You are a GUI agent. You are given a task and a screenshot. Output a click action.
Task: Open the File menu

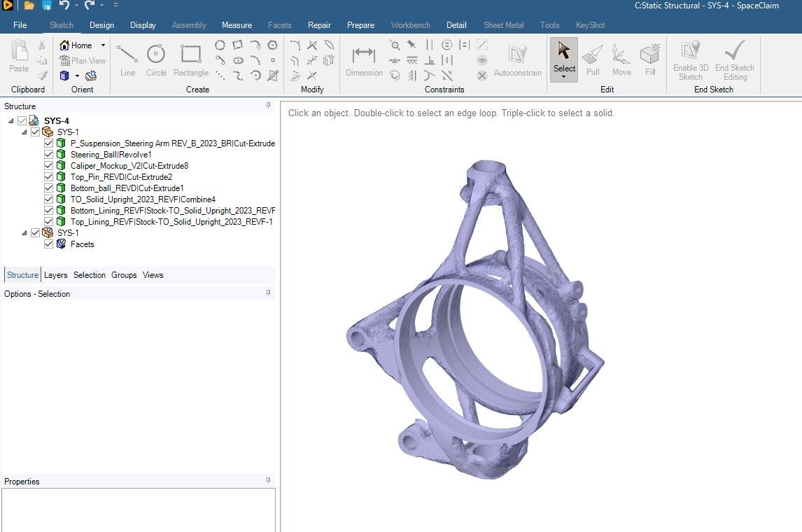click(x=20, y=25)
